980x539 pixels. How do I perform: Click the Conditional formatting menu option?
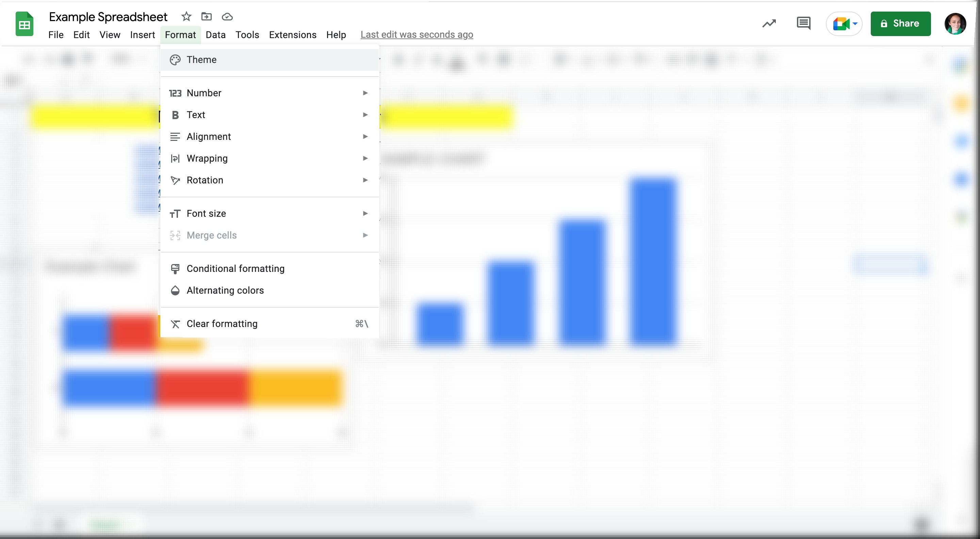click(x=235, y=268)
